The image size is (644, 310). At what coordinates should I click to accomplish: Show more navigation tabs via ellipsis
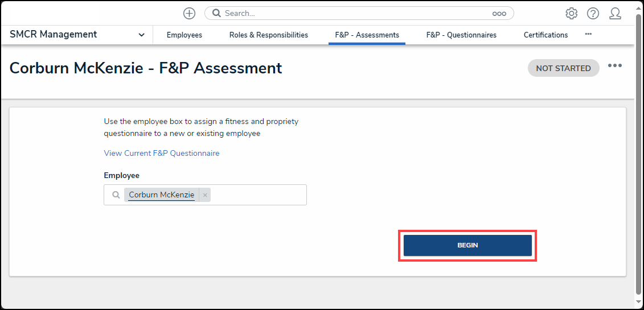pyautogui.click(x=588, y=35)
